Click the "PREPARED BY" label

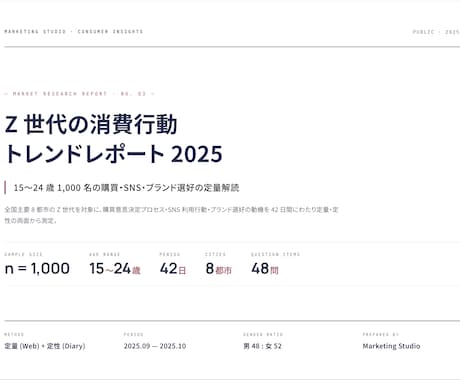[x=381, y=334]
